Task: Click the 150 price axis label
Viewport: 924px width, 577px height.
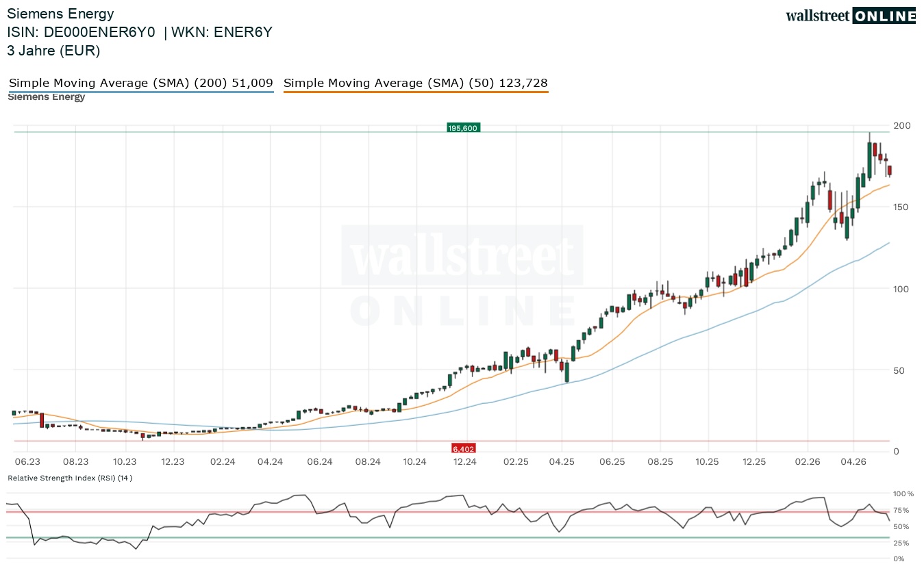Action: (902, 207)
